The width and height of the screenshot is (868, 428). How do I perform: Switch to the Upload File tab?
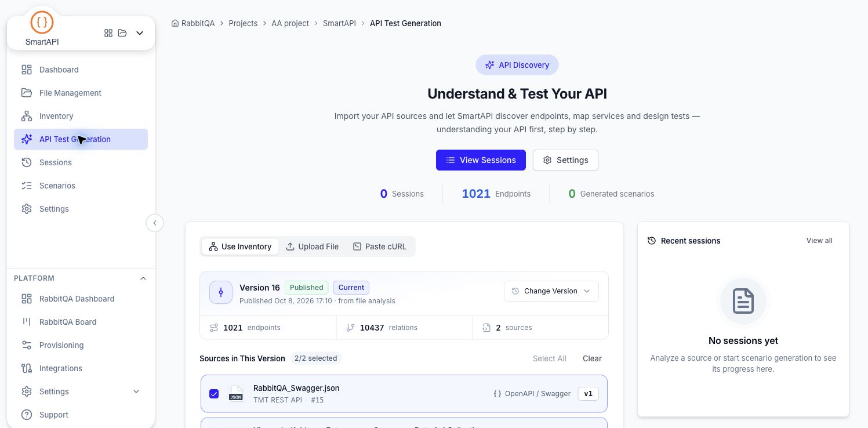(312, 246)
